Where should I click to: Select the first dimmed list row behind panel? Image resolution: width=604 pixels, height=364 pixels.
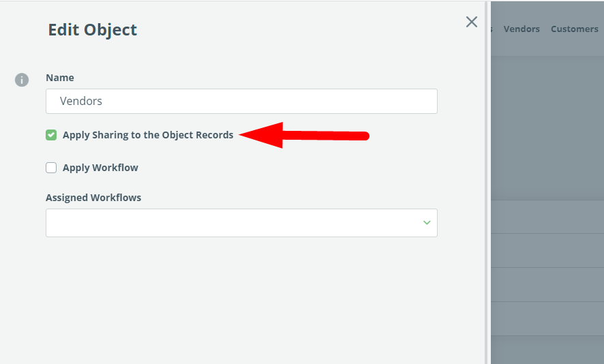(547, 217)
